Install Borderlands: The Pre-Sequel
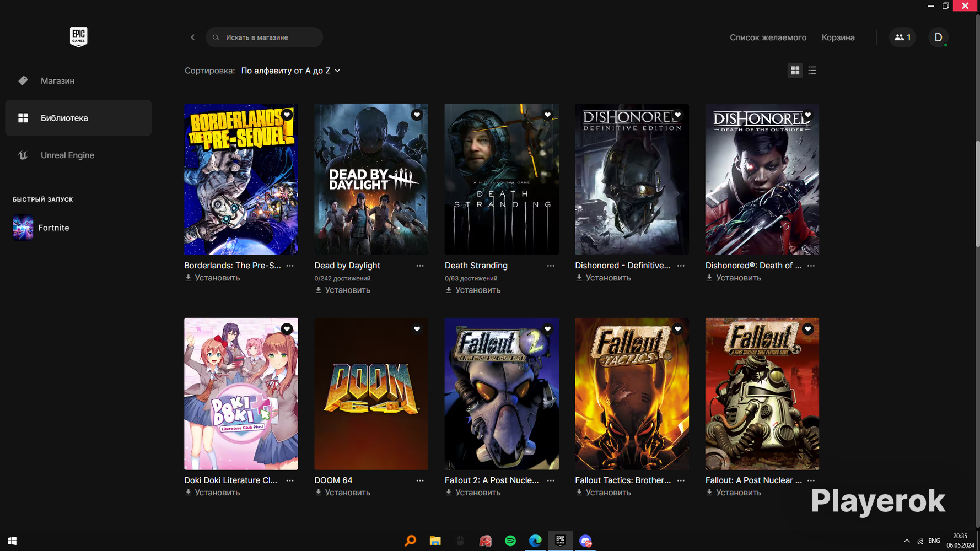This screenshot has height=551, width=980. [x=213, y=278]
